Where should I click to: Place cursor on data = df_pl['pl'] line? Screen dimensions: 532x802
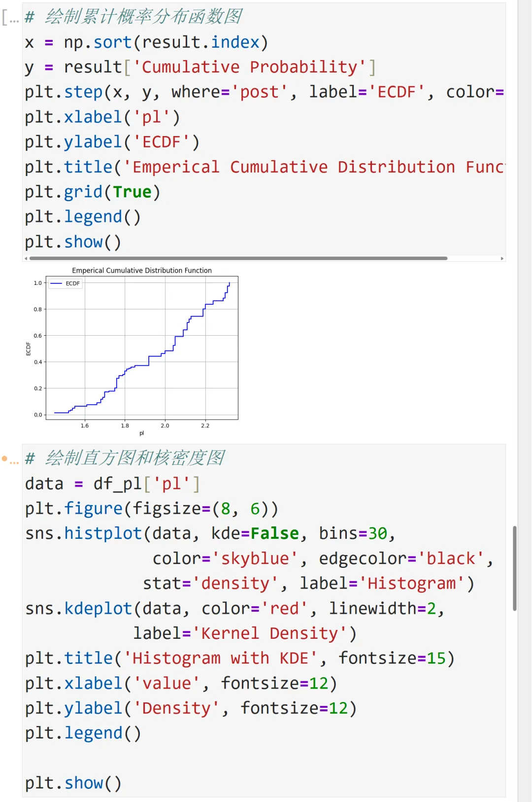click(112, 484)
